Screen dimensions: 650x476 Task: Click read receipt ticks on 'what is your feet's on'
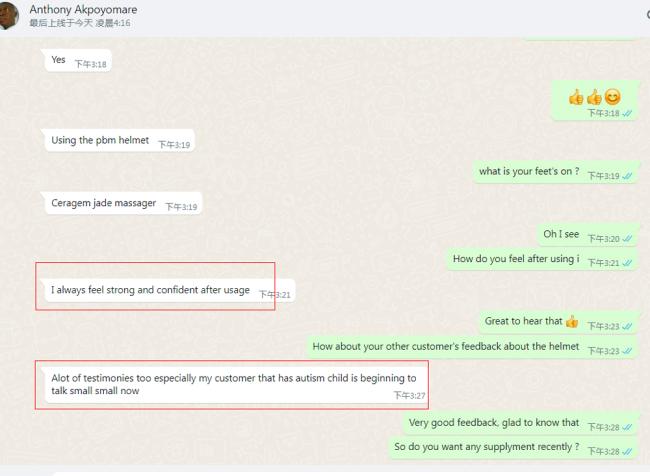(x=628, y=176)
